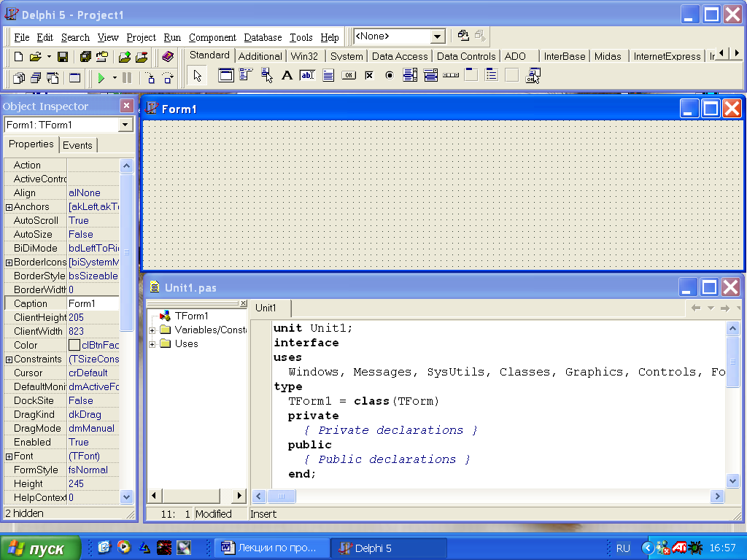The height and width of the screenshot is (560, 747).
Task: Open the Data Access palette tab
Action: [x=400, y=56]
